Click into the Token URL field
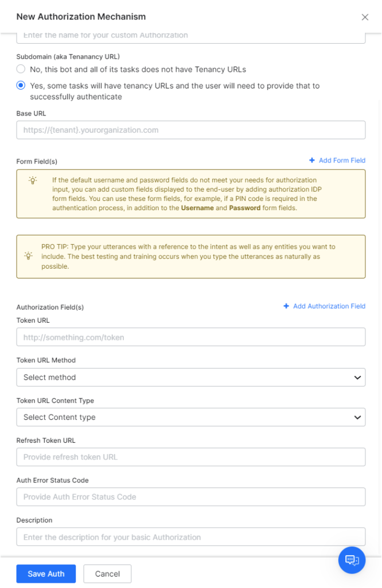This screenshot has width=382, height=588. point(190,338)
